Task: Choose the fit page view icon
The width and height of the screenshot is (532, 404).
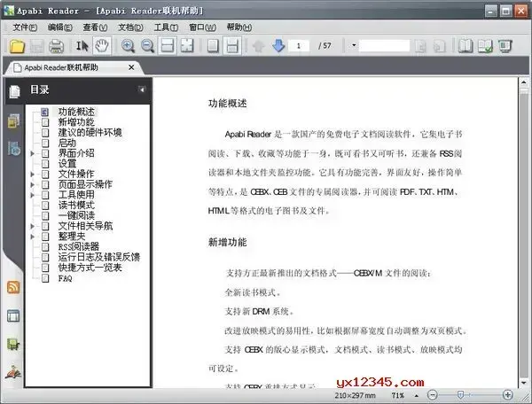Action: (187, 46)
